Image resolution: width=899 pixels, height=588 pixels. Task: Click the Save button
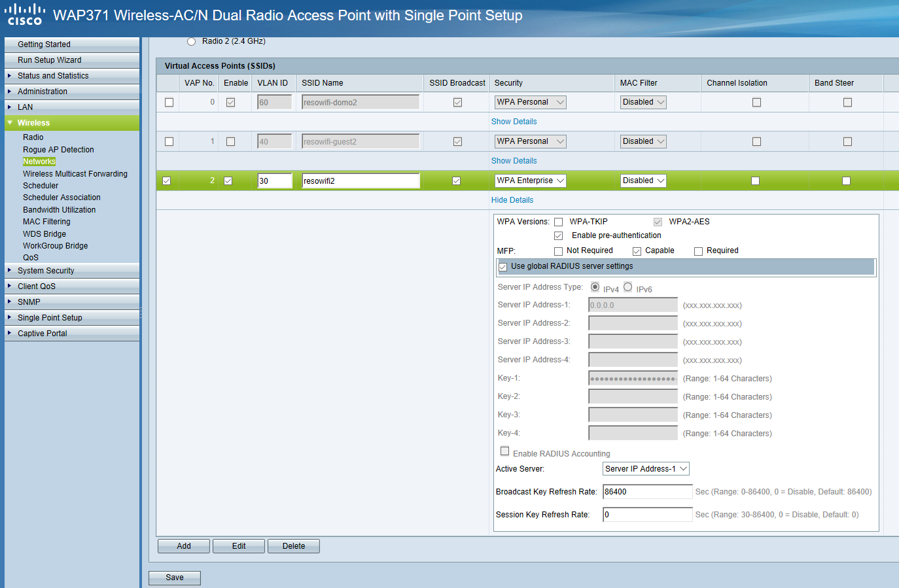[x=175, y=578]
